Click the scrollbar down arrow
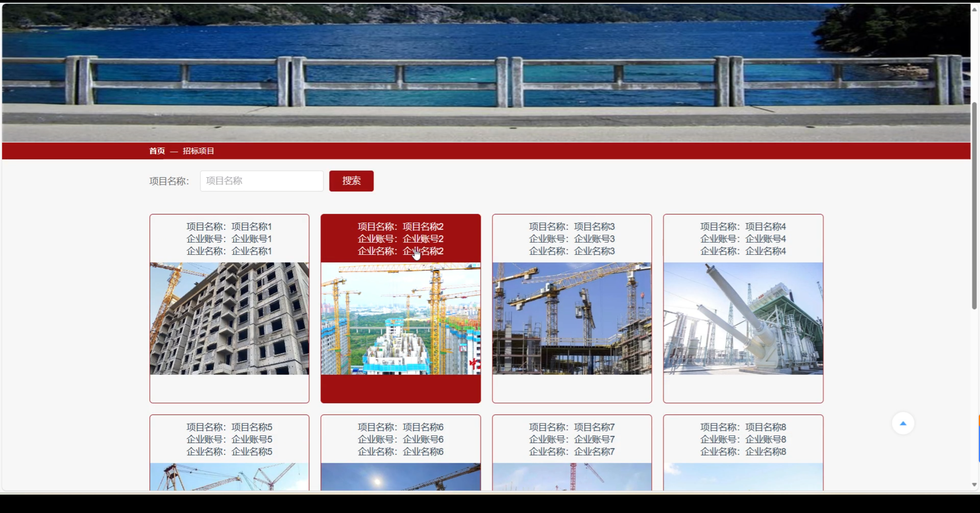This screenshot has height=513, width=980. (974, 485)
